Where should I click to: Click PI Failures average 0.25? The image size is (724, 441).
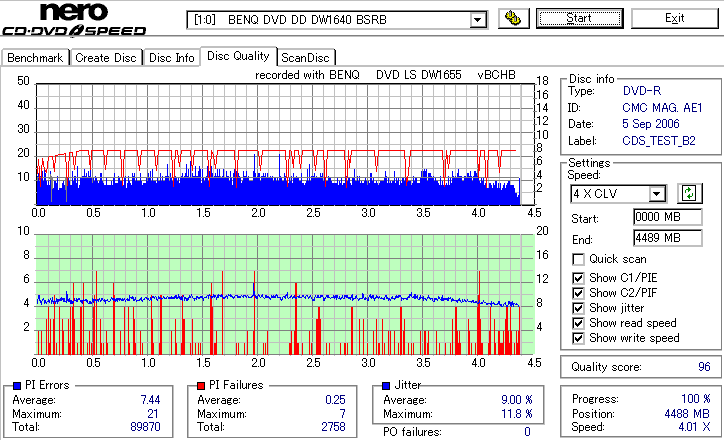click(335, 400)
